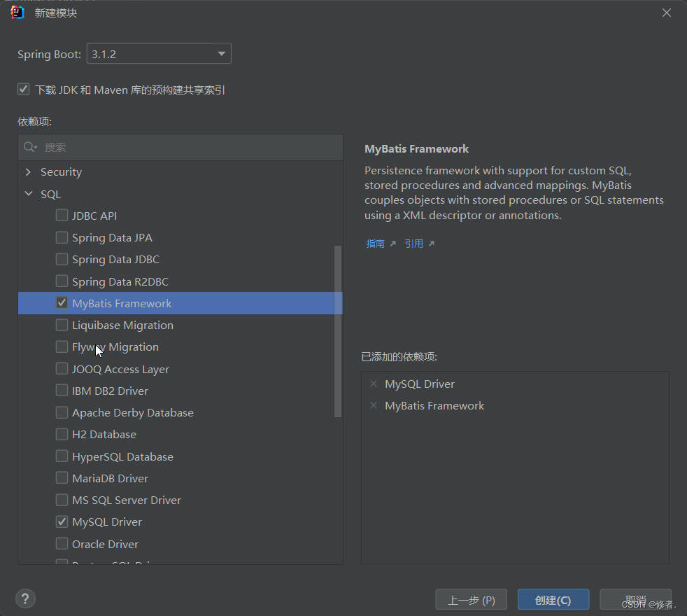The height and width of the screenshot is (616, 687).
Task: Enable Apache Derby Database checkbox
Action: click(62, 412)
